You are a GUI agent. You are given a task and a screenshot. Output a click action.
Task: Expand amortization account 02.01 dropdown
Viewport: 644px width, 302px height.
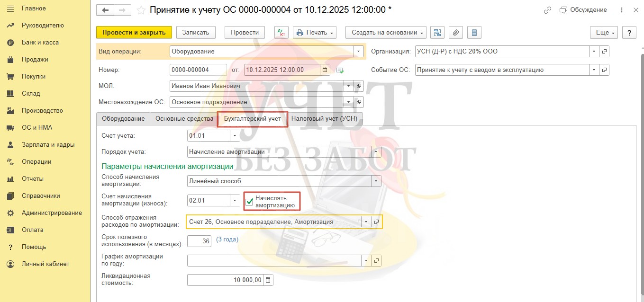pyautogui.click(x=235, y=200)
